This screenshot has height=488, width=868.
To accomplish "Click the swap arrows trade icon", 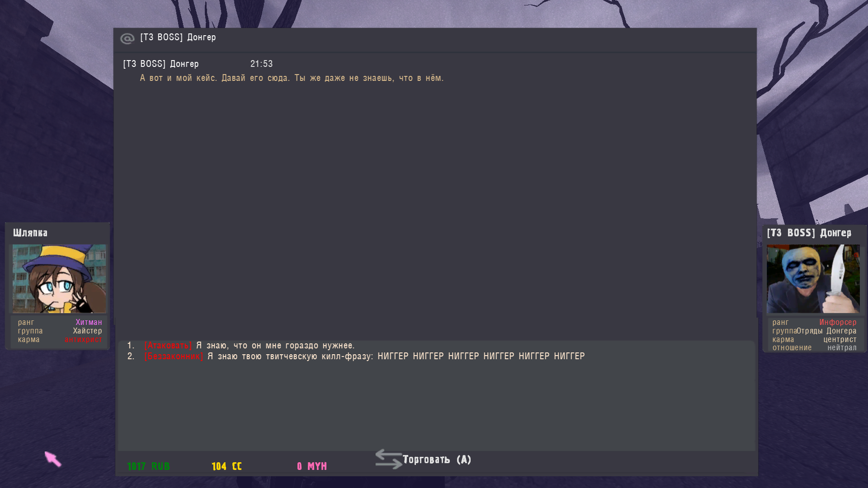I will tap(388, 459).
